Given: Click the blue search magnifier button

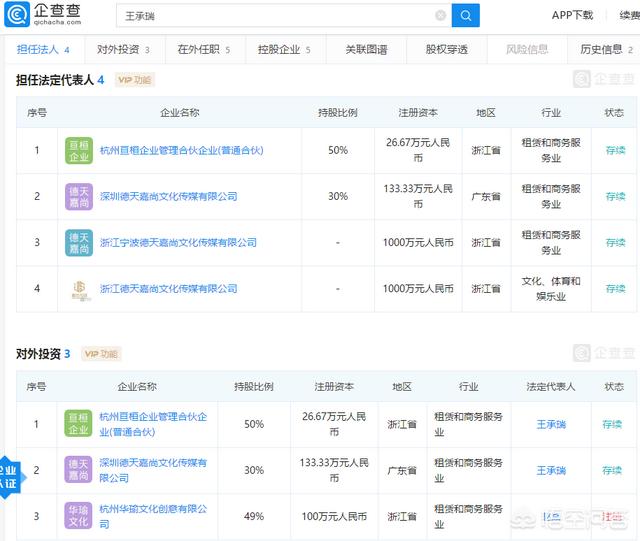Looking at the screenshot, I should point(465,16).
